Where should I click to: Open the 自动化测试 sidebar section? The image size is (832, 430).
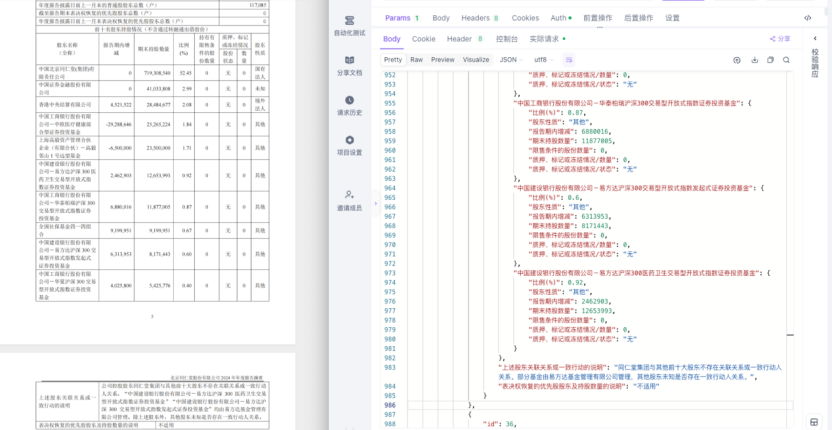(x=349, y=25)
